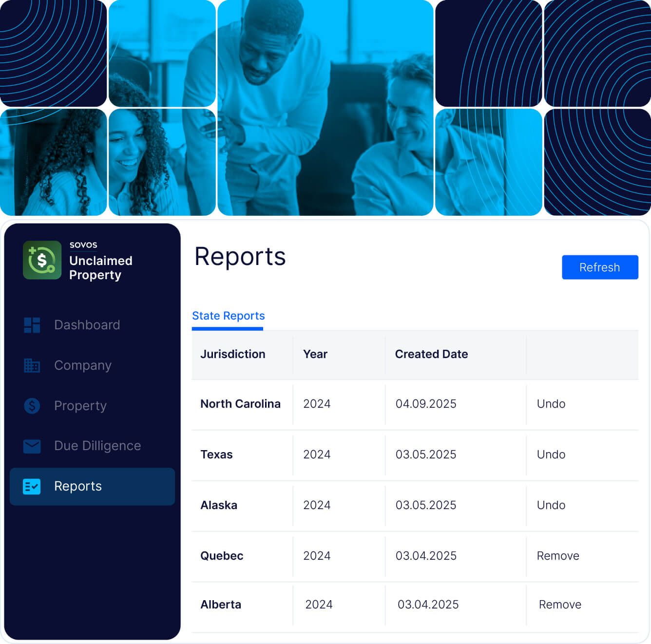Go to the Property page
This screenshot has height=644, width=651.
tap(80, 405)
